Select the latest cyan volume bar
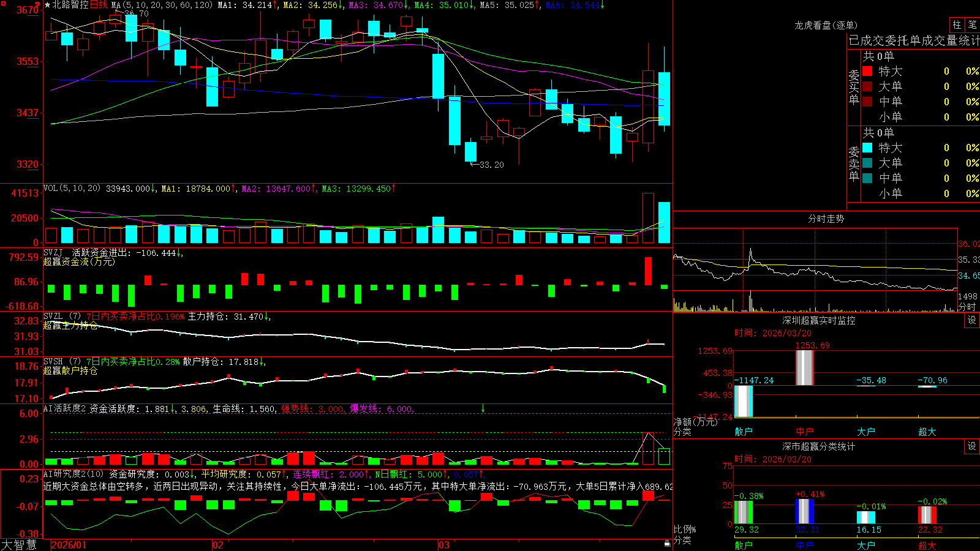The width and height of the screenshot is (980, 551). pyautogui.click(x=664, y=222)
